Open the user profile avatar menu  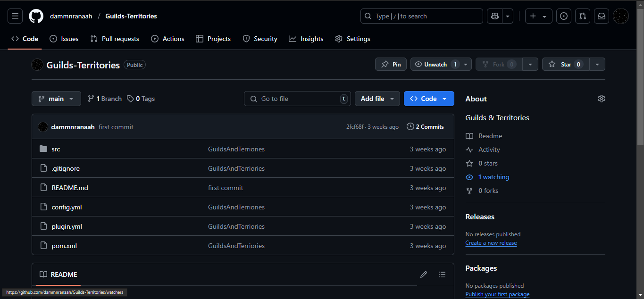pos(621,16)
